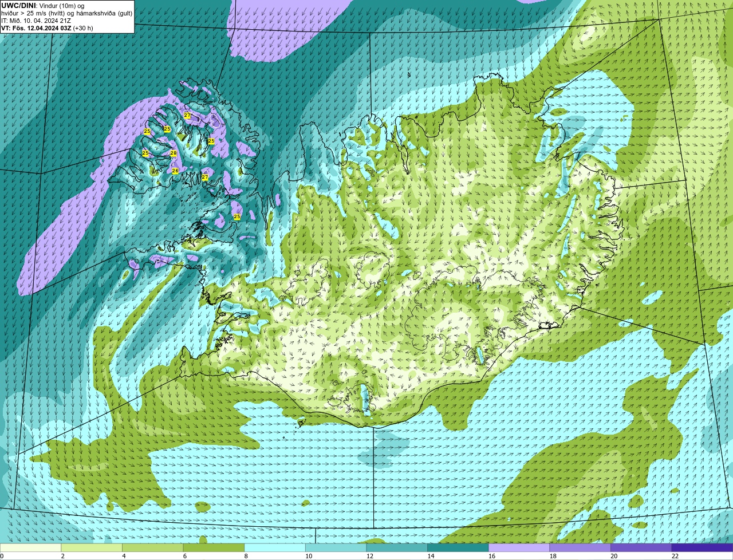Click the pale yellow 0–2 m/s legend swatch
This screenshot has width=733, height=560.
(x=30, y=547)
